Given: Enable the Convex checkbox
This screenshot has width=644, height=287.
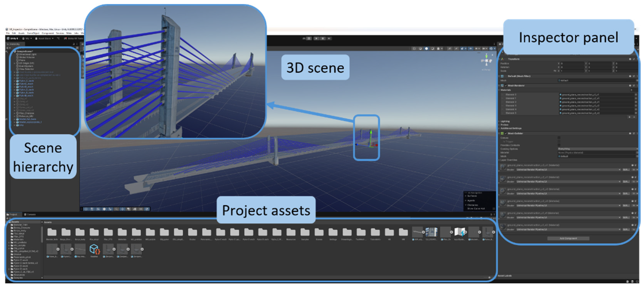Looking at the screenshot, I should [x=559, y=138].
